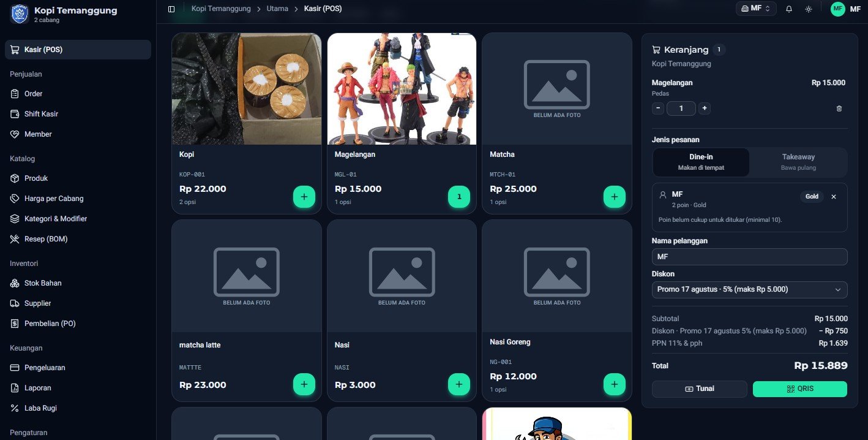Pay with the Tunai button

click(700, 389)
